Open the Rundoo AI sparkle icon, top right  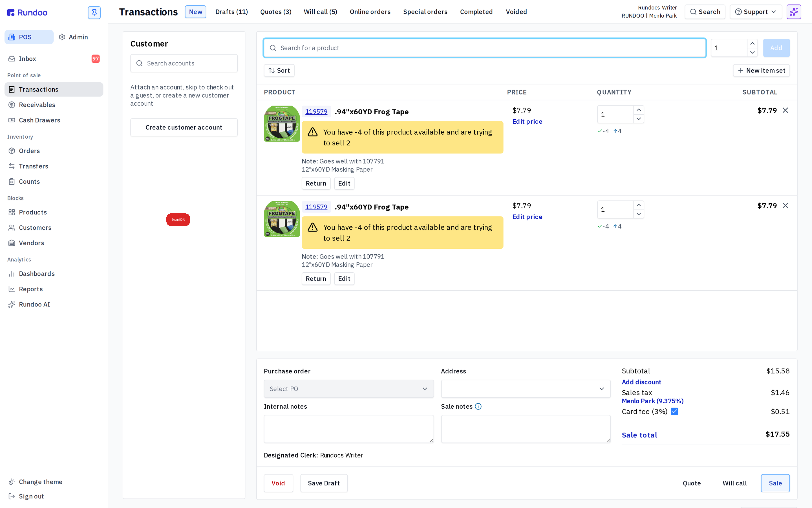coord(794,12)
